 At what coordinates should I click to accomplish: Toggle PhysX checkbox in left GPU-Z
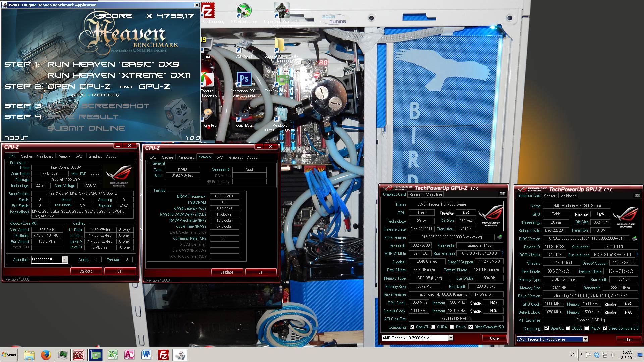tap(452, 327)
